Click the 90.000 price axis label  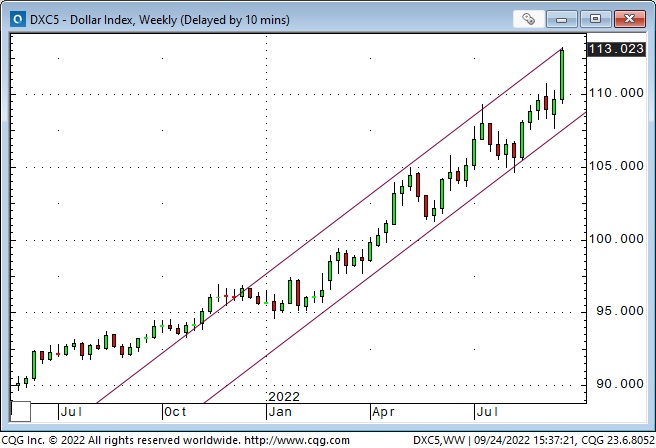(620, 384)
